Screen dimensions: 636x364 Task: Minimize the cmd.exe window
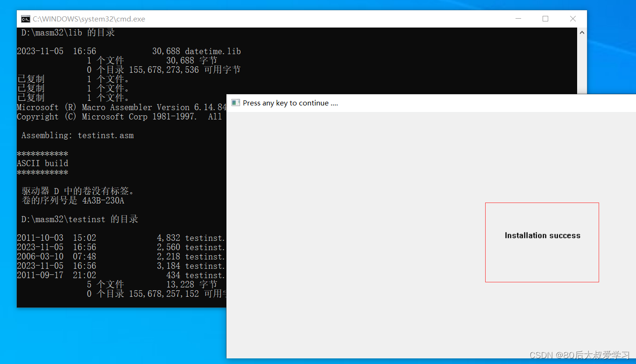click(518, 19)
